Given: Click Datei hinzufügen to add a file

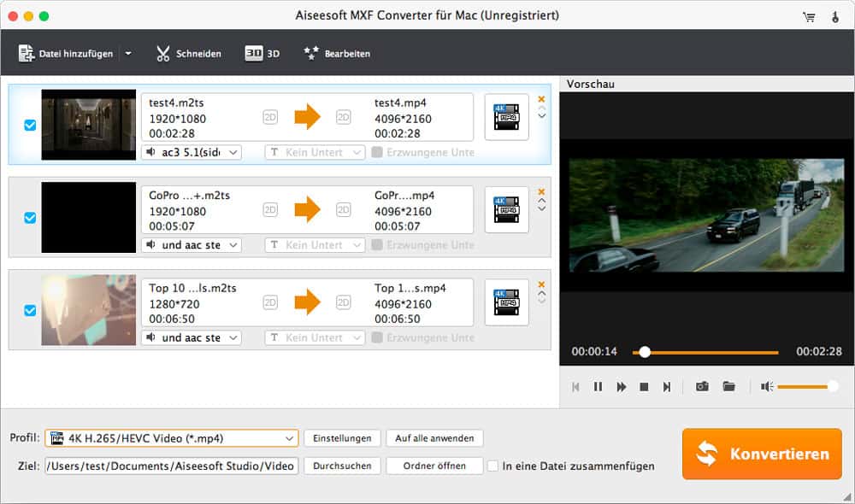Looking at the screenshot, I should [x=66, y=54].
